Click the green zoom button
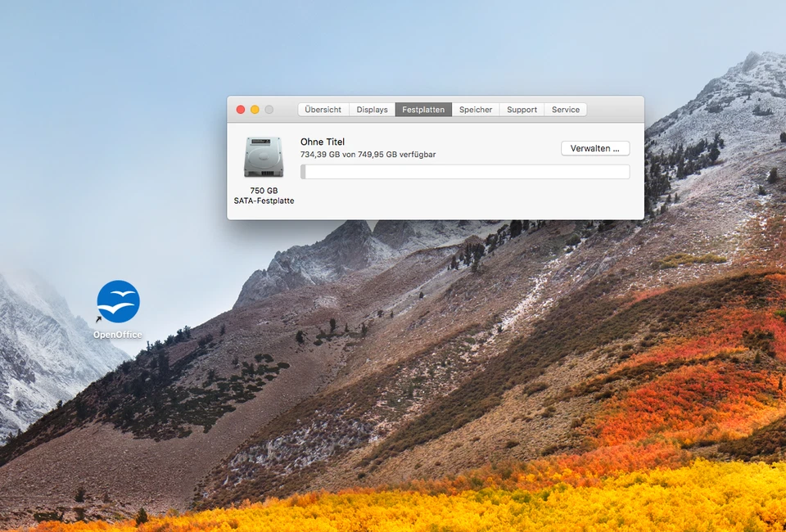This screenshot has width=786, height=532. [269, 109]
